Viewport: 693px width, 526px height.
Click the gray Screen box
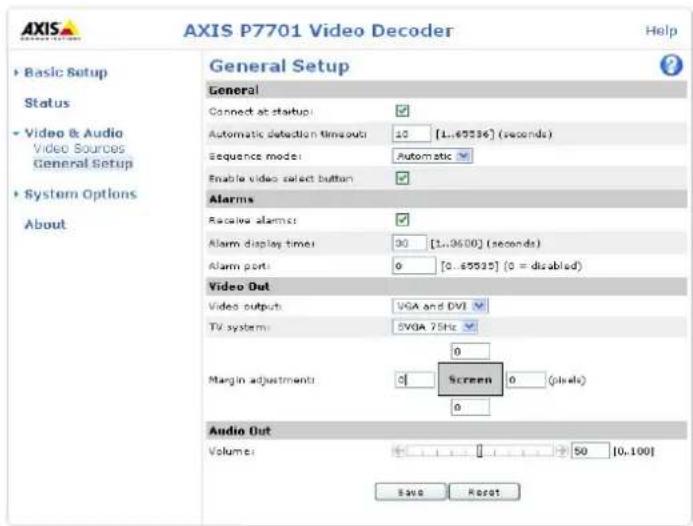tap(470, 379)
